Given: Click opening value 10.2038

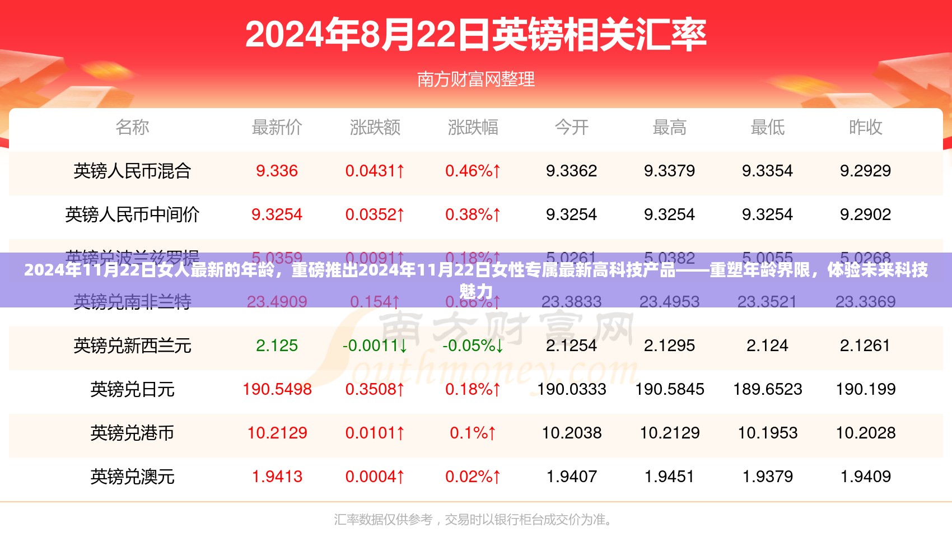Looking at the screenshot, I should [571, 433].
